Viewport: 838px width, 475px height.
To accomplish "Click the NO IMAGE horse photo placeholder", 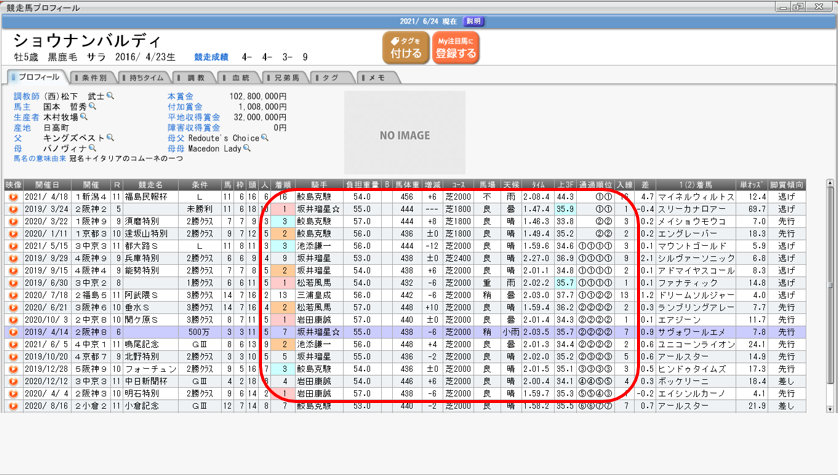I will pyautogui.click(x=405, y=135).
